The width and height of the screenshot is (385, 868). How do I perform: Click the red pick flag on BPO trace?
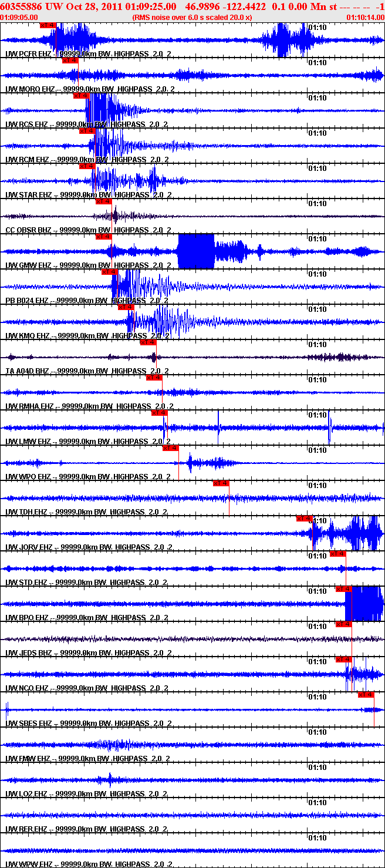tap(343, 589)
